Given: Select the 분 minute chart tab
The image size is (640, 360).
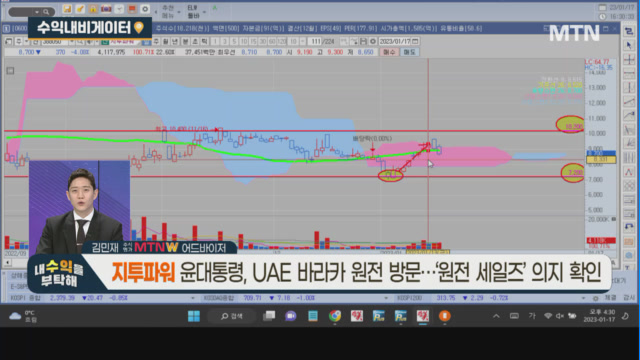Looking at the screenshot, I should coord(185,41).
